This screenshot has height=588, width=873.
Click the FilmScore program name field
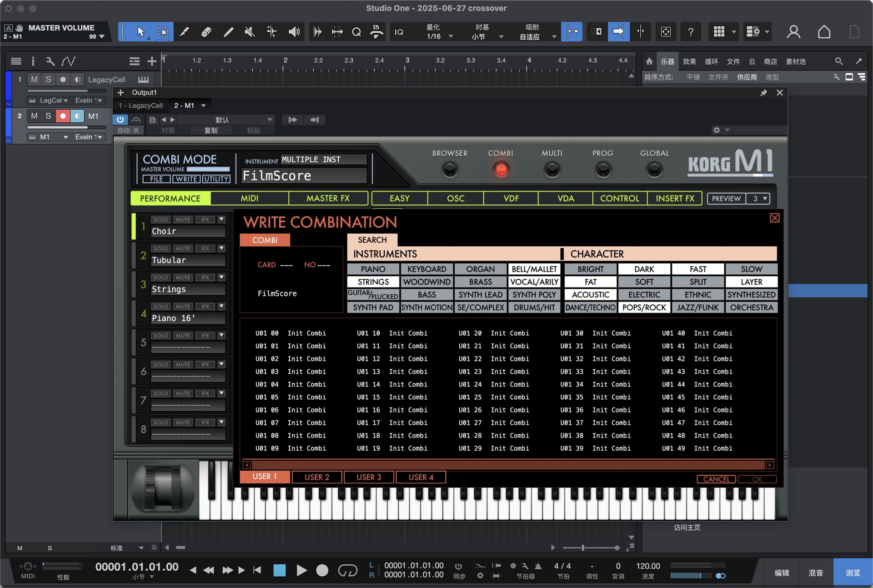(x=304, y=176)
